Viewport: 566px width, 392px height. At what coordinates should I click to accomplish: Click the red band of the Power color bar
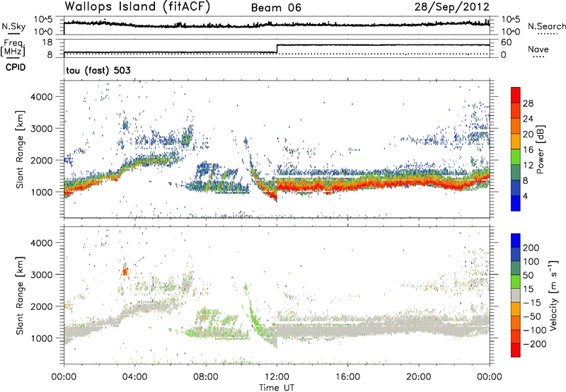(x=516, y=95)
